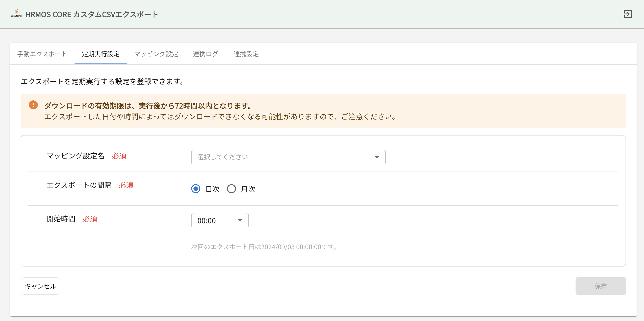This screenshot has height=321, width=644.
Task: Select the active 定期実行設定 tab
Action: pyautogui.click(x=100, y=54)
